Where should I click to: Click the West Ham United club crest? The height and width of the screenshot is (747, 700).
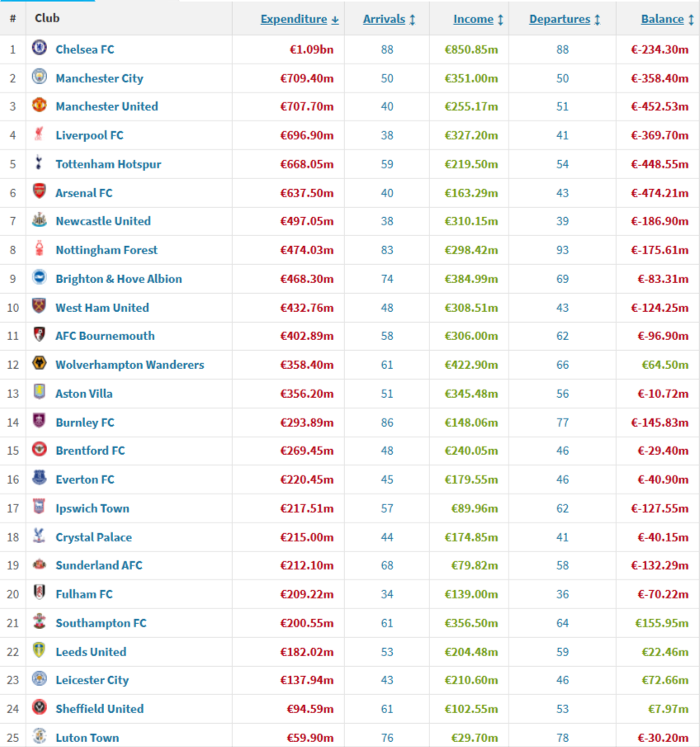[39, 306]
